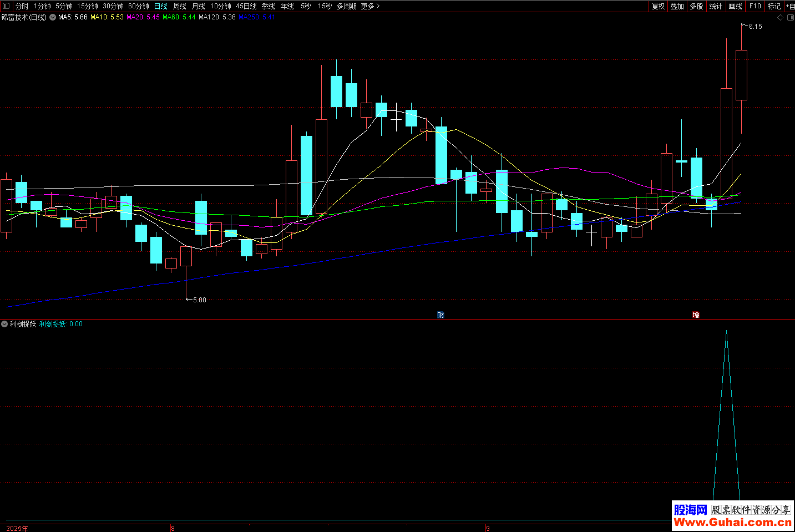
Task: Click the MA20: 5.45 label
Action: click(x=143, y=17)
